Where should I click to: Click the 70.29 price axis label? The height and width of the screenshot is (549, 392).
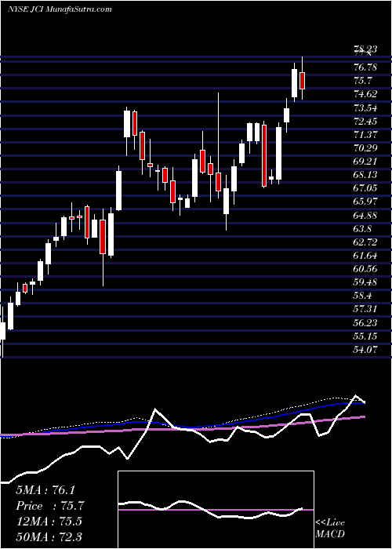[x=365, y=148]
